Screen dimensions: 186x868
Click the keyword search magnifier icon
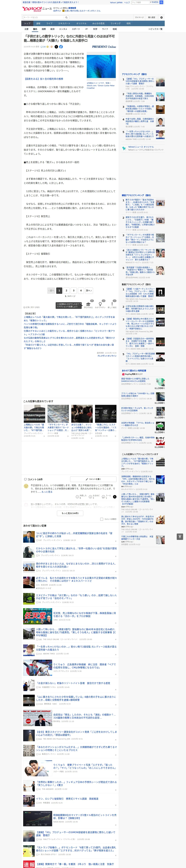click(x=66, y=17)
